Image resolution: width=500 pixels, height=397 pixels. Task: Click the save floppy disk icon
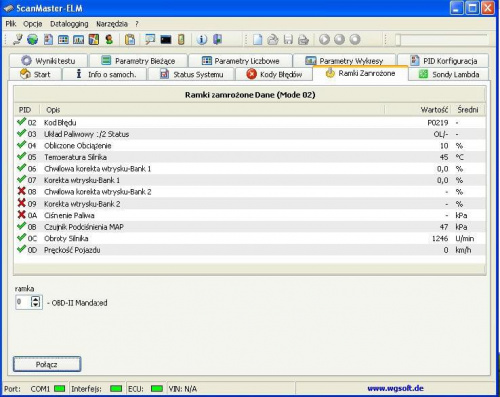[x=288, y=39]
